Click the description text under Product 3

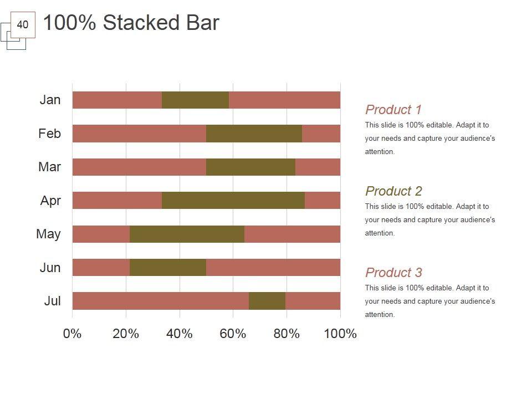[429, 301]
